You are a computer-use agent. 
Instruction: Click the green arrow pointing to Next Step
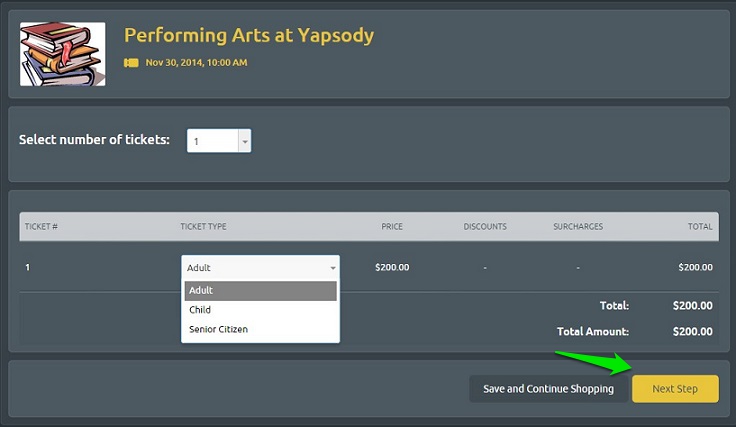pyautogui.click(x=595, y=362)
